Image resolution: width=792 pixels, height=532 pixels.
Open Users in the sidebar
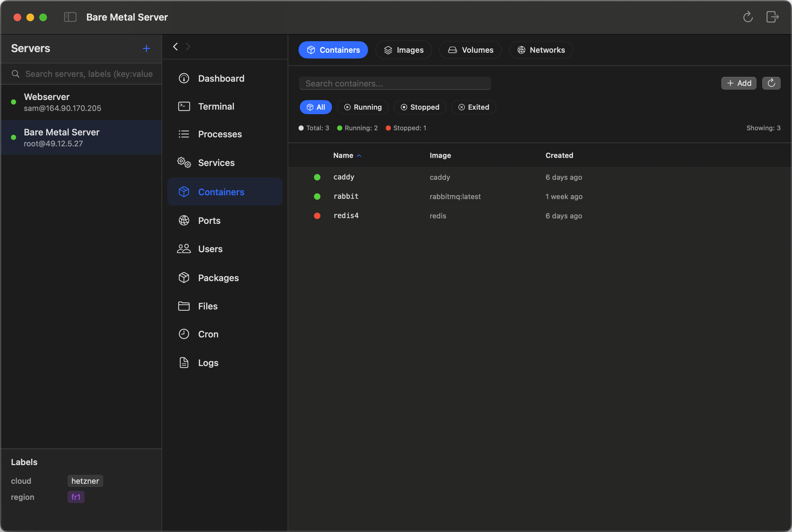pos(225,249)
